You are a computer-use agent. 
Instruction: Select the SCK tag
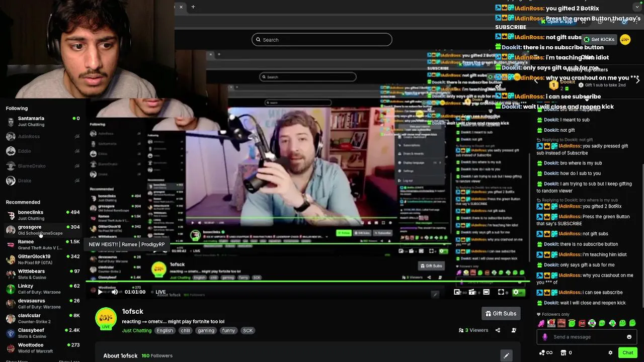(248, 330)
